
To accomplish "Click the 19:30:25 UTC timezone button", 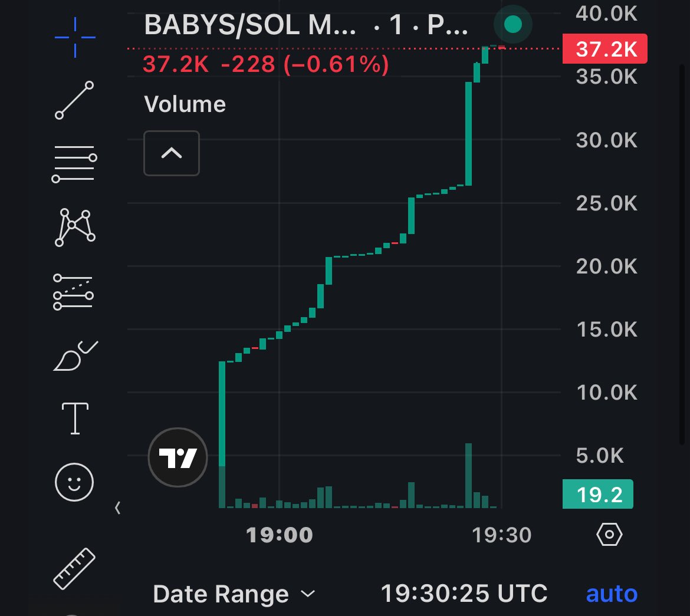I will (x=464, y=594).
